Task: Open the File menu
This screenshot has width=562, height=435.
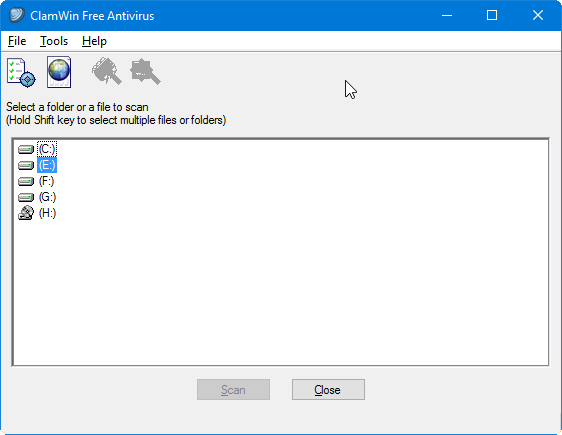Action: pos(17,41)
